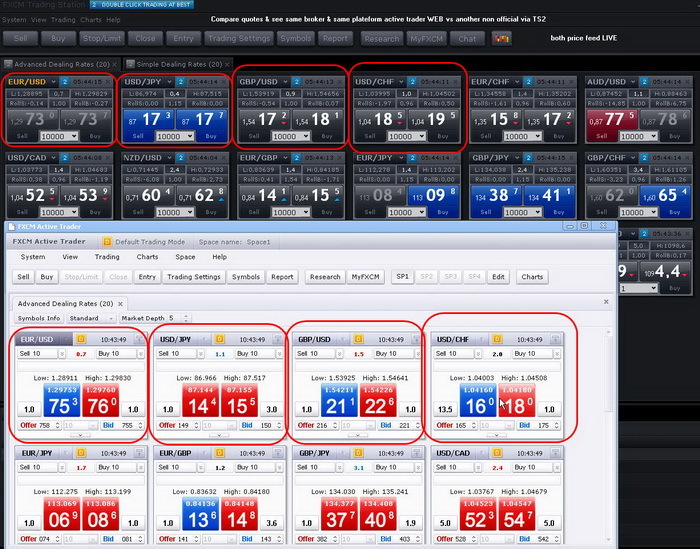Open the Space menu in Active Trader

[185, 257]
